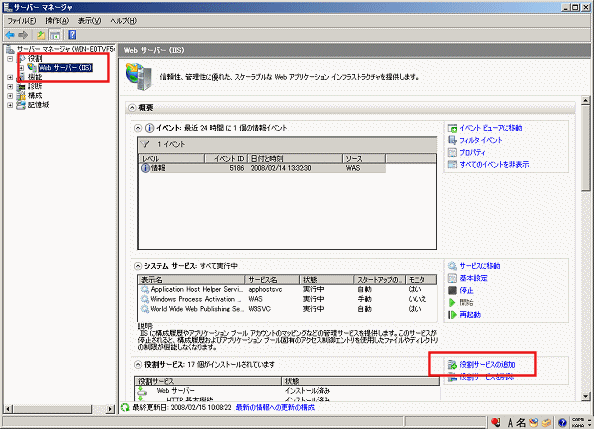Expand the 記憶域 tree node
594x429 pixels.
point(10,105)
